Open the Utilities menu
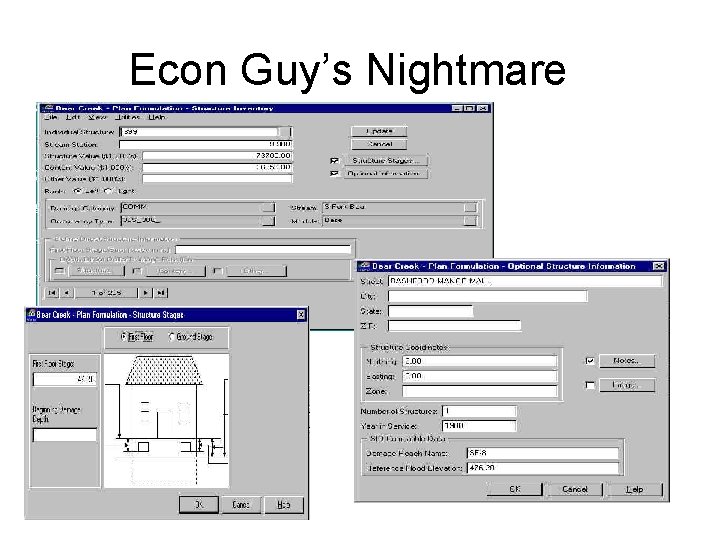The height and width of the screenshot is (540, 720). [x=127, y=118]
